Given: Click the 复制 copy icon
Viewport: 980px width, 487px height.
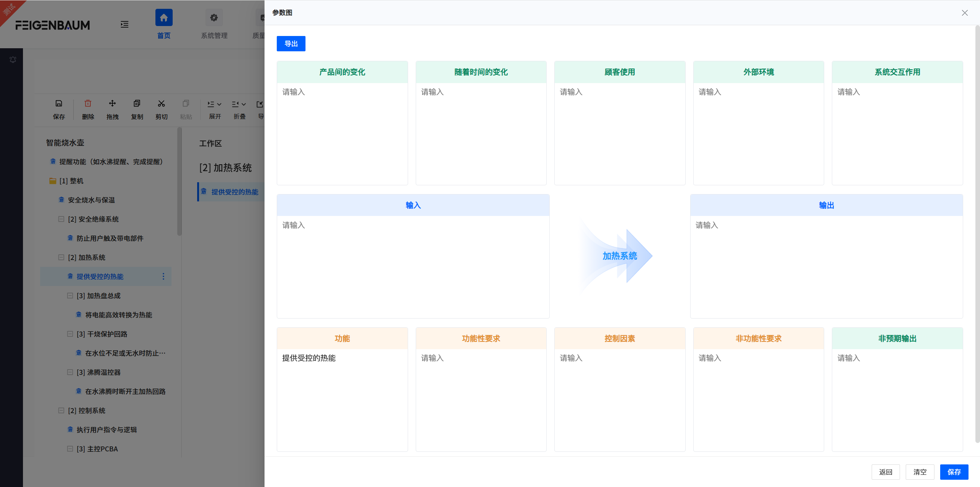Looking at the screenshot, I should [137, 103].
